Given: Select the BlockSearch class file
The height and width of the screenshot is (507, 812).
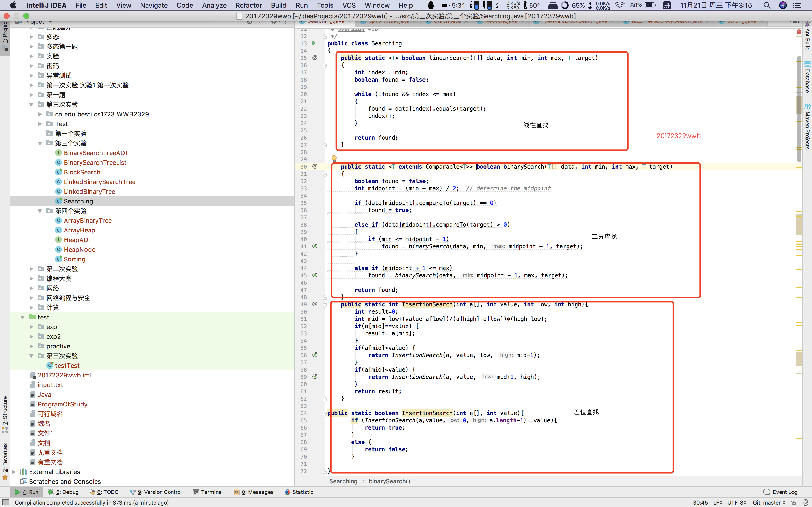Looking at the screenshot, I should point(82,172).
